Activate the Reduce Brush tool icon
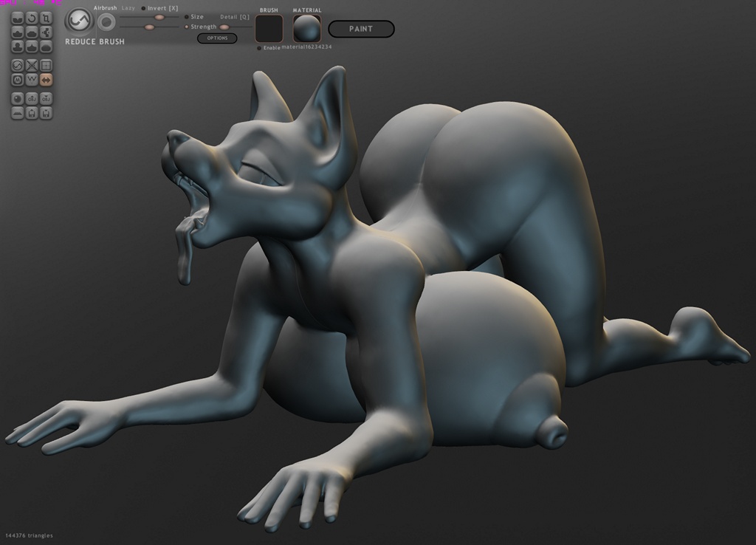Viewport: 756px width, 545px height. pos(18,65)
